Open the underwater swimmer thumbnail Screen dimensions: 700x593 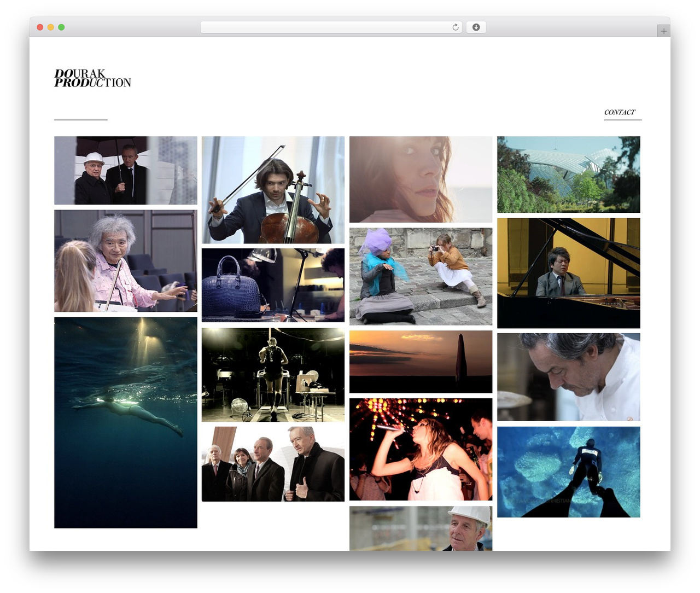[126, 423]
